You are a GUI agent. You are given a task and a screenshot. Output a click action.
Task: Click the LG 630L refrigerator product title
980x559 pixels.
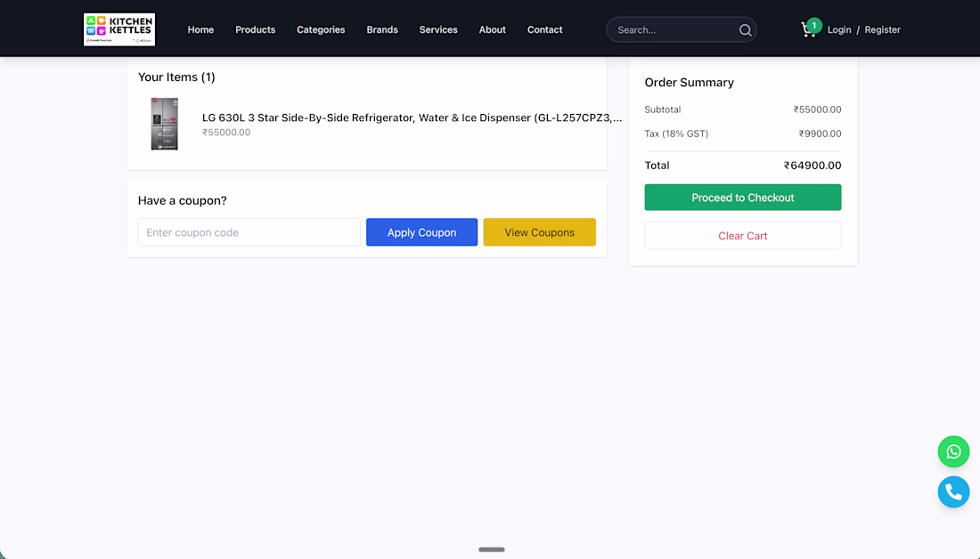pos(412,117)
